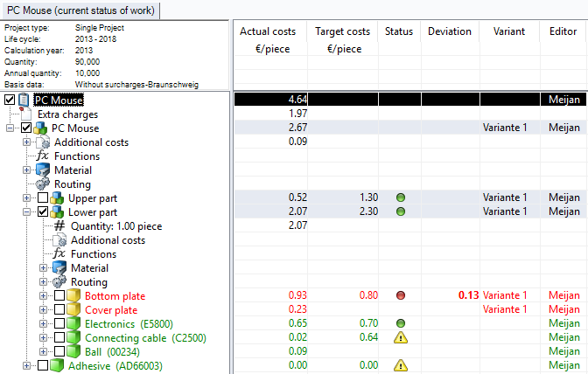Click the hash icon beside Quantity: 1.00 piece

tap(59, 226)
